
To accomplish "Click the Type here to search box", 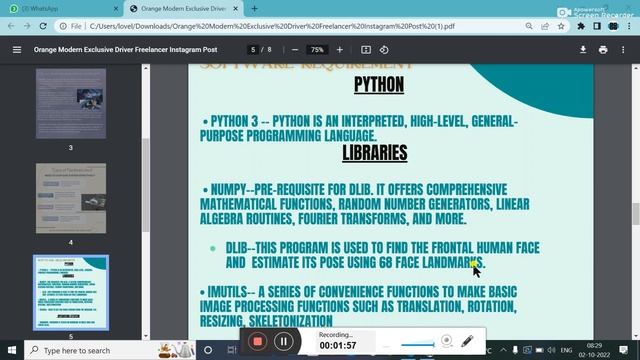I will click(x=110, y=350).
